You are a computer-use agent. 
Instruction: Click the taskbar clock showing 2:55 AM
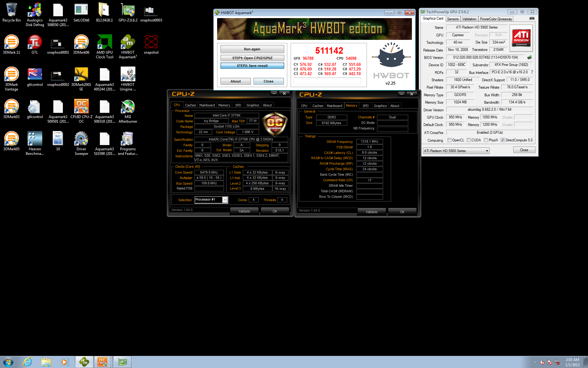(572, 362)
